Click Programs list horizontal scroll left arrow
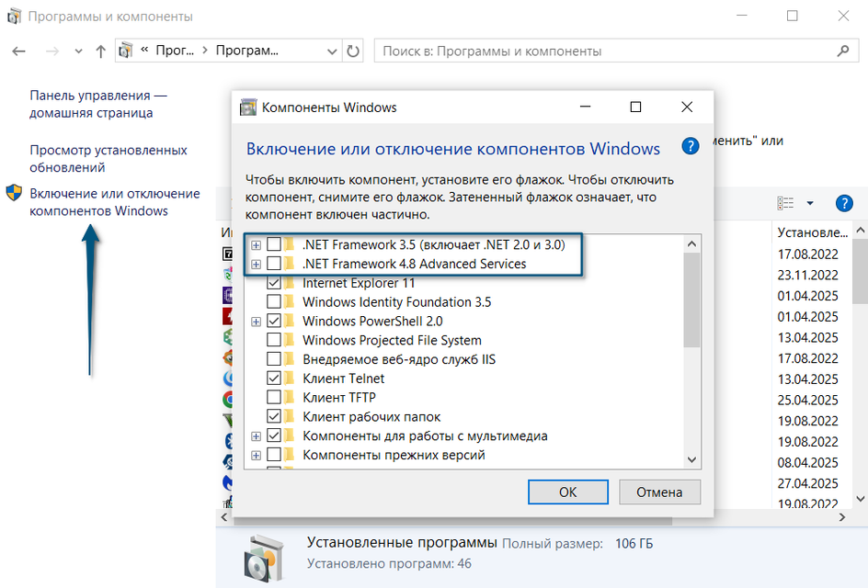 pyautogui.click(x=223, y=517)
